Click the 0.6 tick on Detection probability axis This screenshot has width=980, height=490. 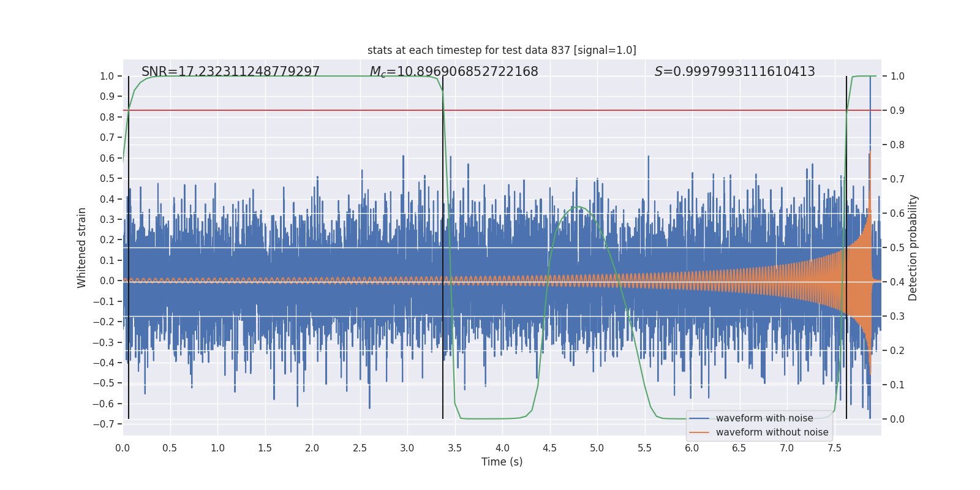[x=897, y=214]
